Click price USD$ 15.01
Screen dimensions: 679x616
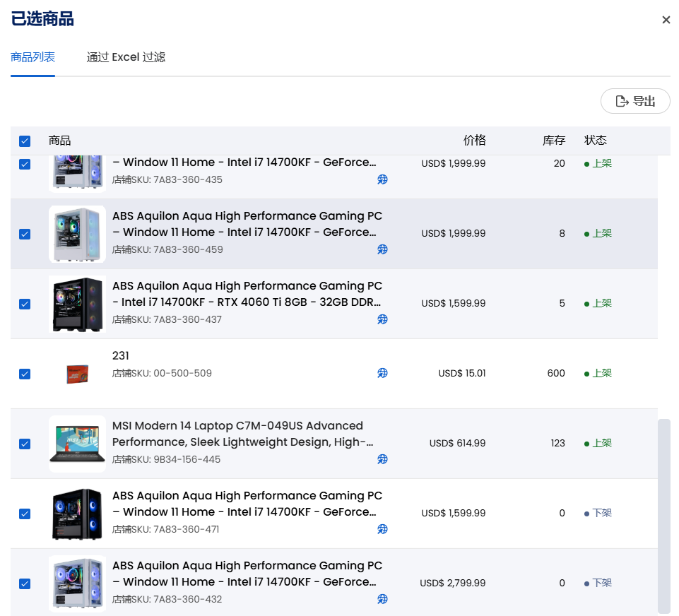[461, 373]
